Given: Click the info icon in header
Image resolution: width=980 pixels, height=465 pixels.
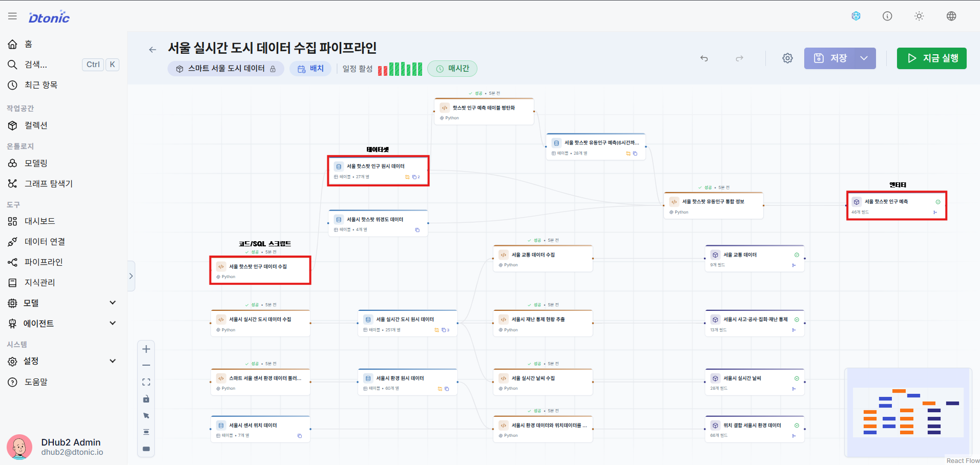Looking at the screenshot, I should 887,16.
